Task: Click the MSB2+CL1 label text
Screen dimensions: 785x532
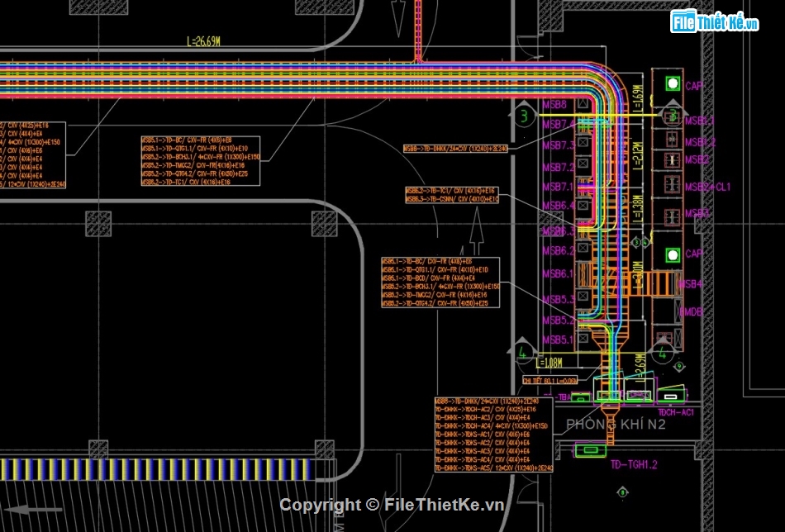Action: pos(707,187)
